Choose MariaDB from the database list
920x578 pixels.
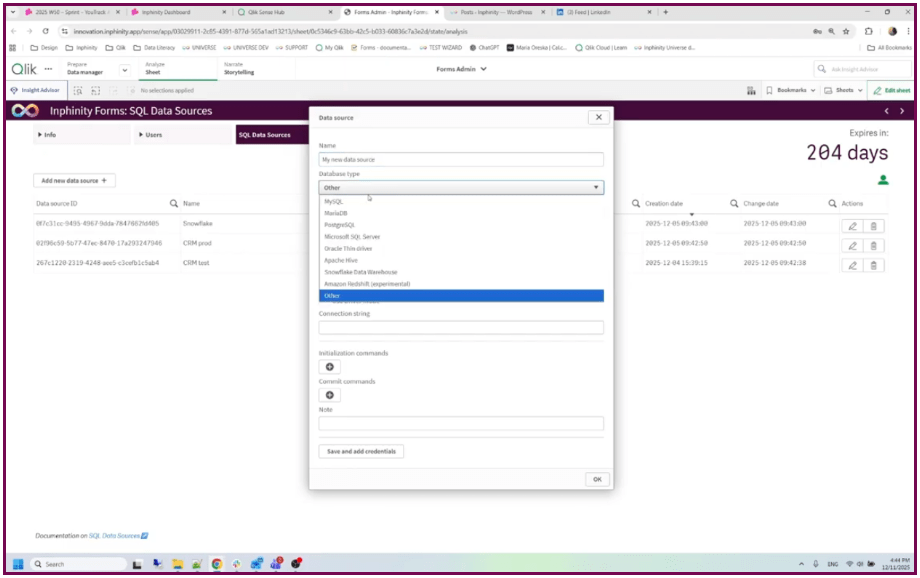[461, 213]
